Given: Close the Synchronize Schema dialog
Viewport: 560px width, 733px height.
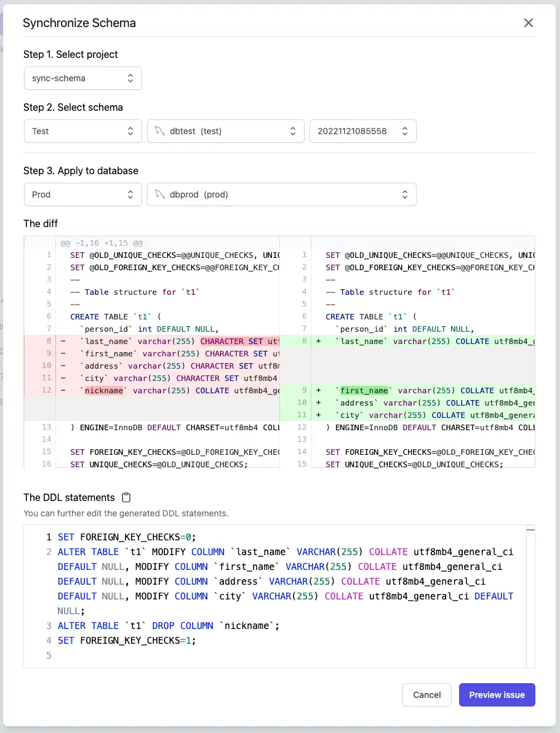Looking at the screenshot, I should point(528,23).
